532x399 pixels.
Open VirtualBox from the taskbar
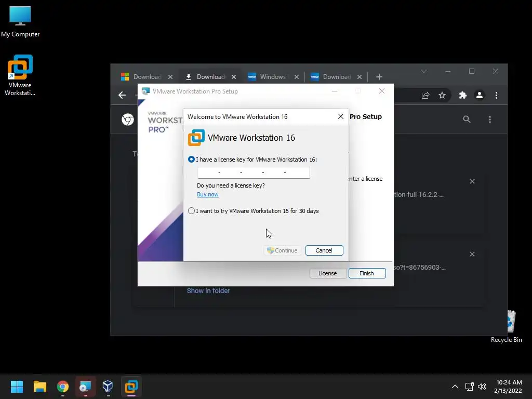coord(108,387)
